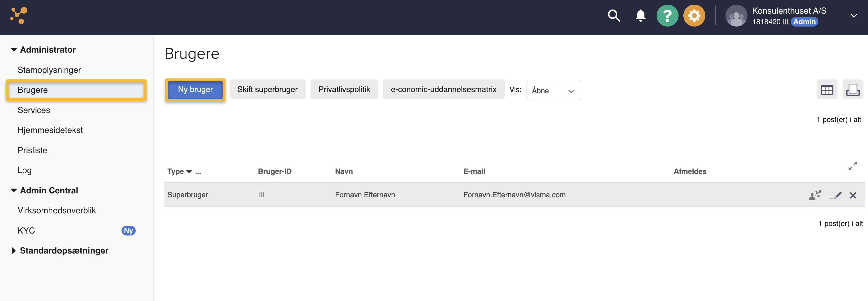Click the Ny bruger button
The height and width of the screenshot is (301, 868).
(x=195, y=89)
